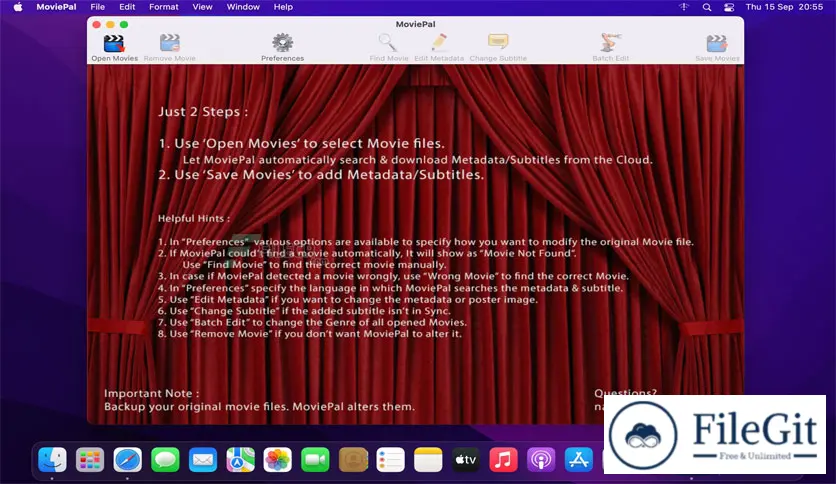Click the 'Important Note :' text
The width and height of the screenshot is (836, 484).
(151, 393)
